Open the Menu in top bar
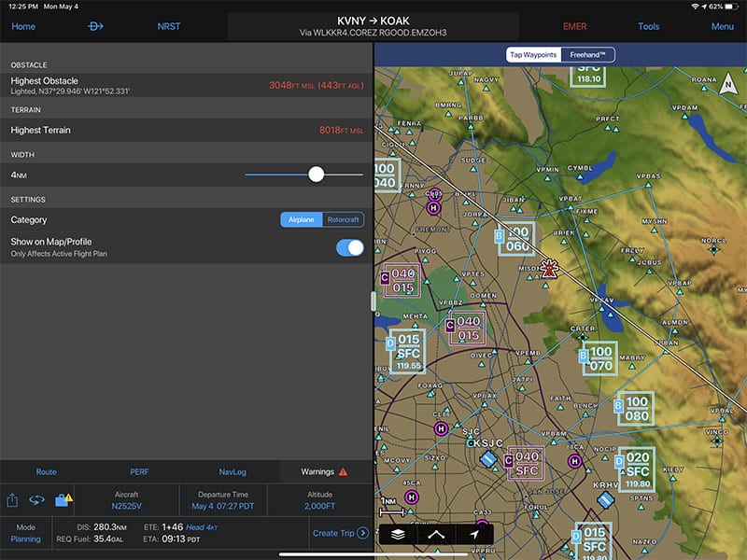 722,27
